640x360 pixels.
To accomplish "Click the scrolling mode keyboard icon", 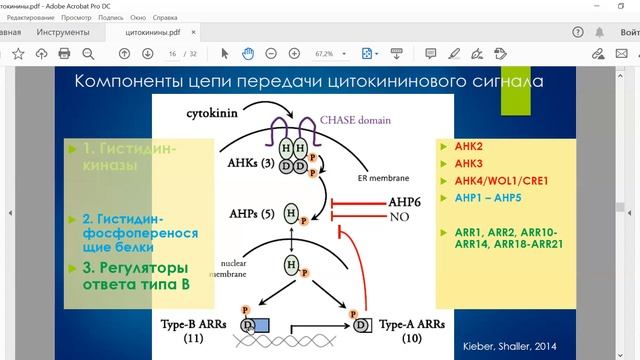I will tap(396, 53).
